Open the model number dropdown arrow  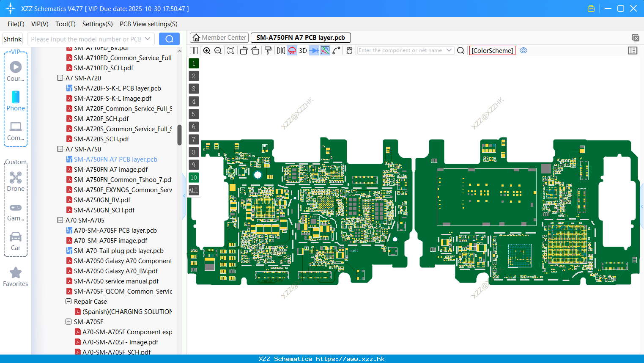[148, 39]
